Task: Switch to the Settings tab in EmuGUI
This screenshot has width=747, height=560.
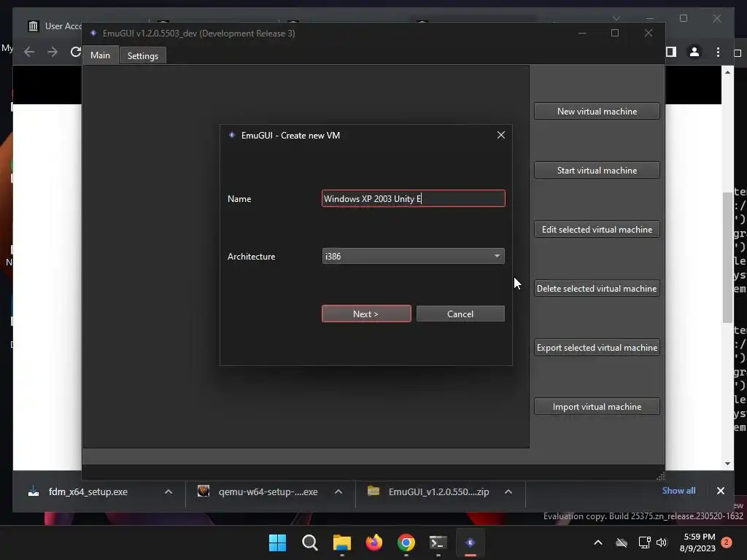Action: tap(142, 55)
